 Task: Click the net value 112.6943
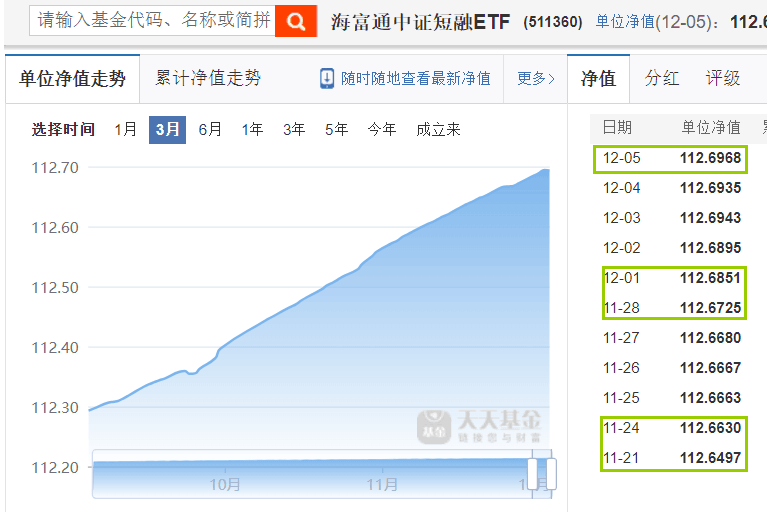[711, 218]
